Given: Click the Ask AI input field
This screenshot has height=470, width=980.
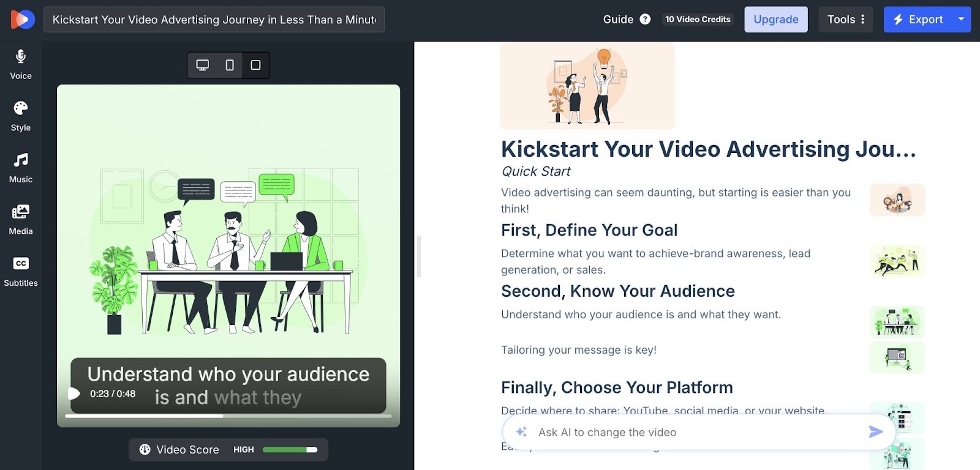Looking at the screenshot, I should (698, 433).
